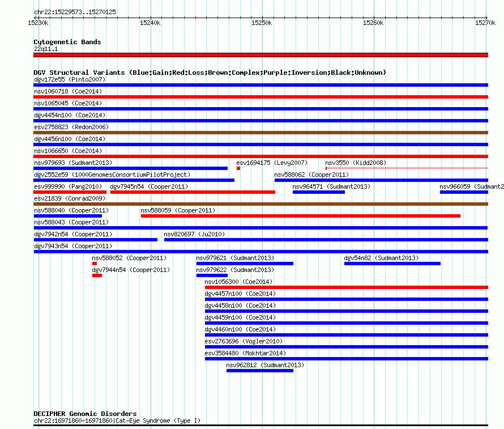This screenshot has height=429, width=504.
Task: Click the 15260k ruler position
Action: click(x=373, y=23)
